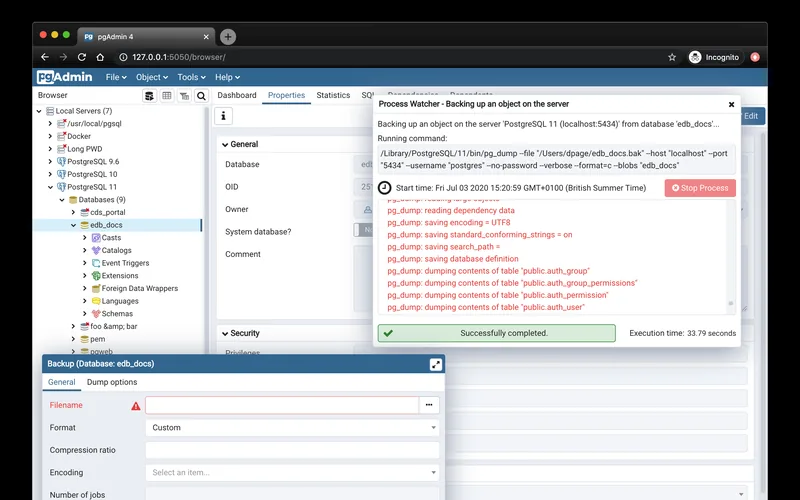Image resolution: width=800 pixels, height=500 pixels.
Task: Click the info icon in Properties panel
Action: pyautogui.click(x=223, y=116)
